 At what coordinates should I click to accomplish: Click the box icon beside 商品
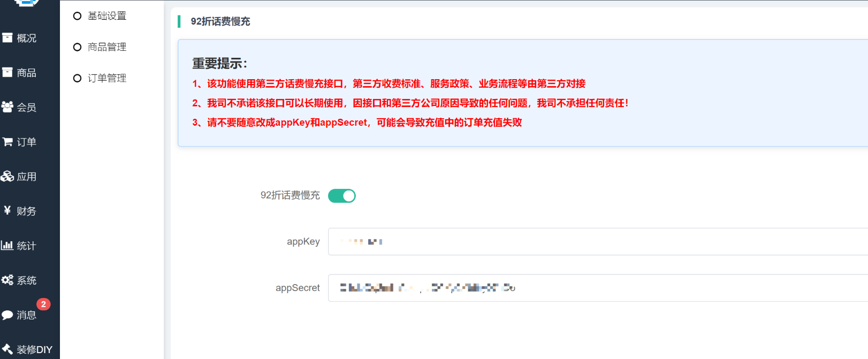[x=7, y=72]
